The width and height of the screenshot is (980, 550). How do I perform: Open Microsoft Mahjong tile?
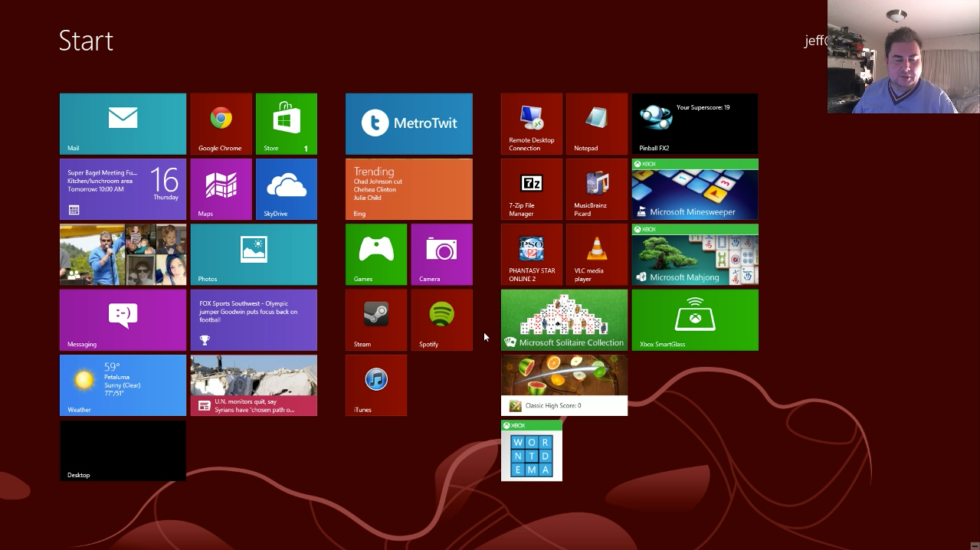pos(695,254)
